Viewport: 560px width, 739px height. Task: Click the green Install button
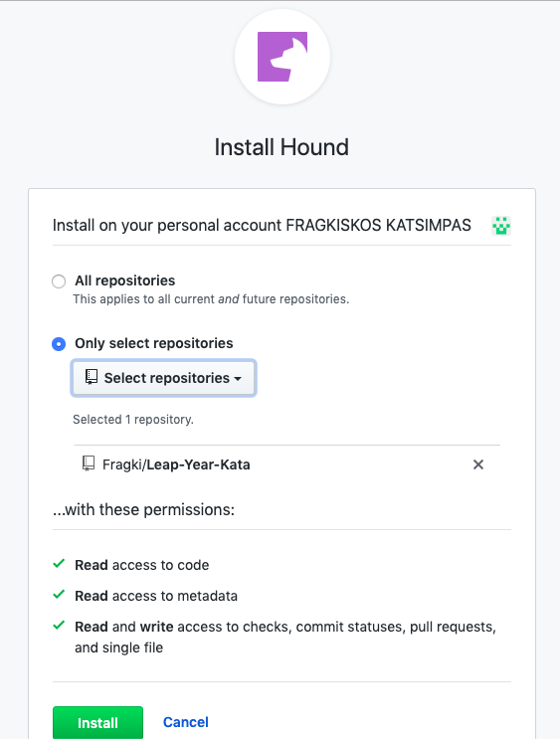pyautogui.click(x=97, y=722)
